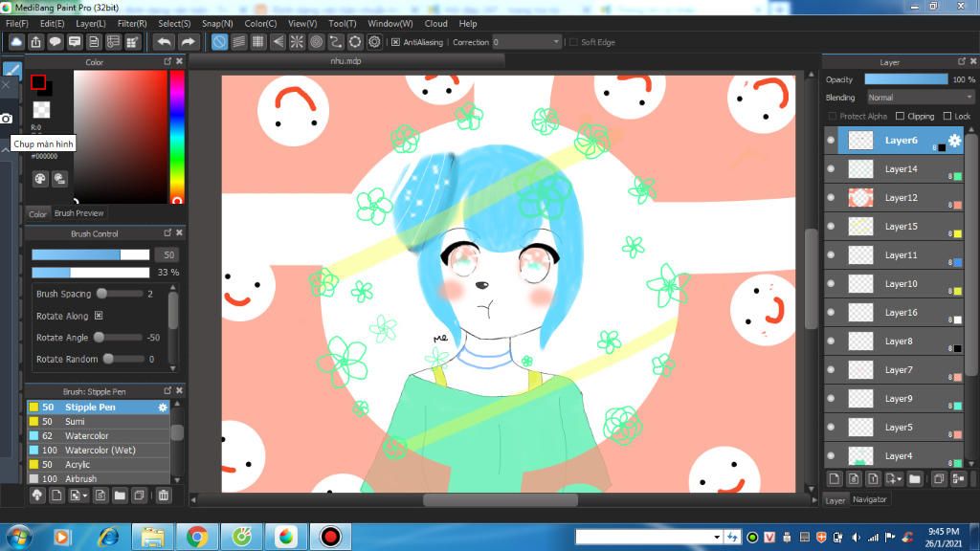Open Layer6 settings gear
980x551 pixels.
[954, 141]
